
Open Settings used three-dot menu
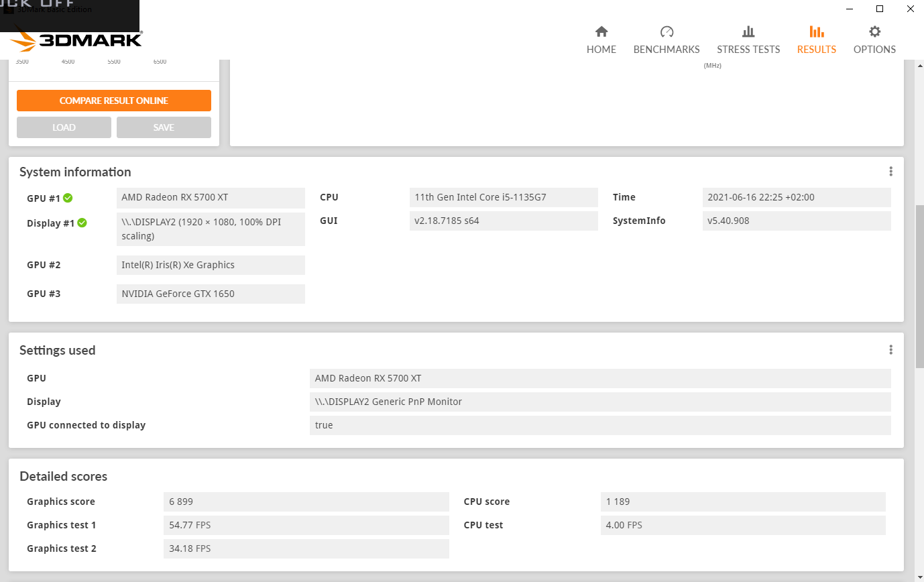point(890,350)
